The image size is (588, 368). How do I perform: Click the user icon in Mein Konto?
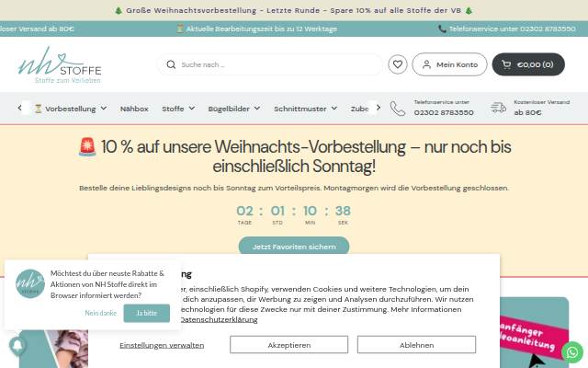click(426, 64)
